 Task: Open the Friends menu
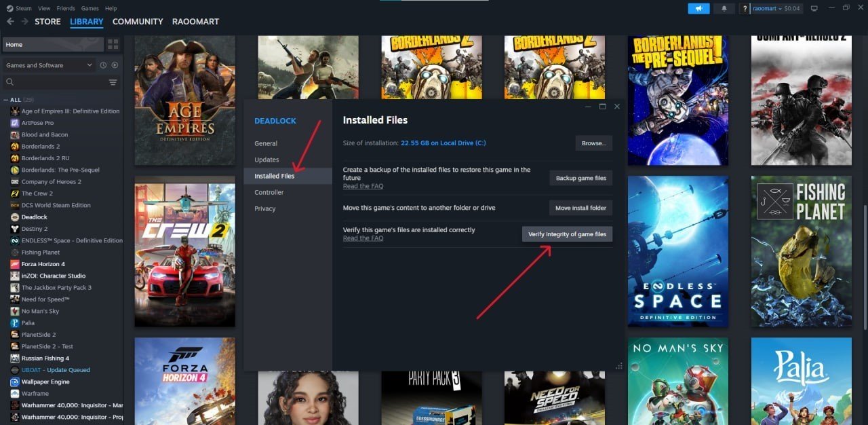point(66,8)
